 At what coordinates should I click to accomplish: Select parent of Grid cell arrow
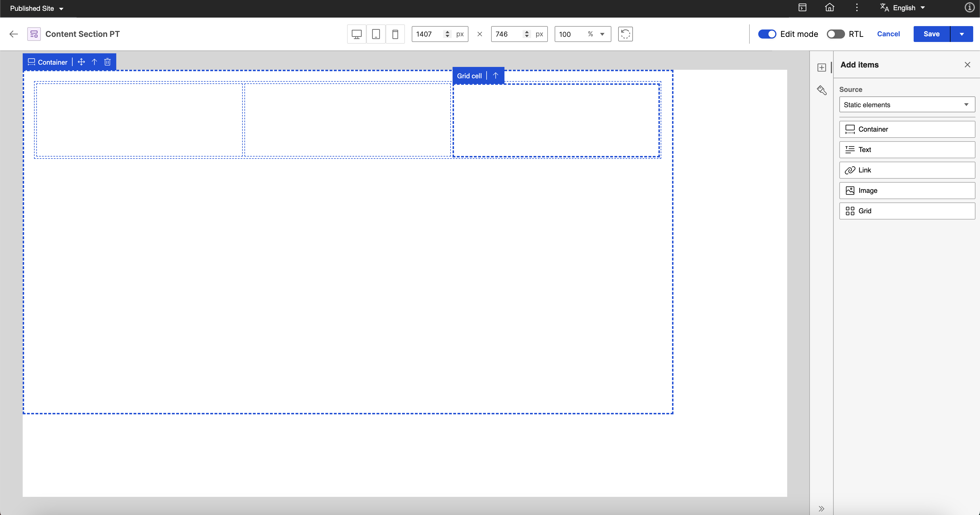(x=495, y=76)
